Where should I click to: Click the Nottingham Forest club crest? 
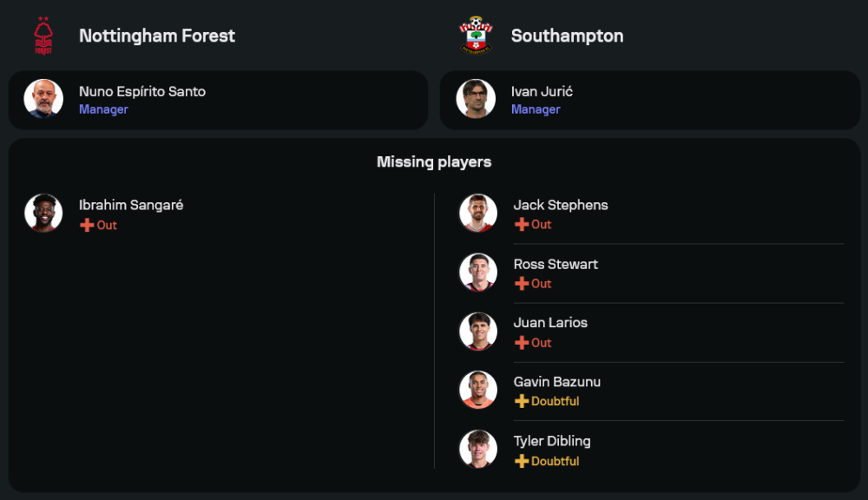pyautogui.click(x=43, y=36)
